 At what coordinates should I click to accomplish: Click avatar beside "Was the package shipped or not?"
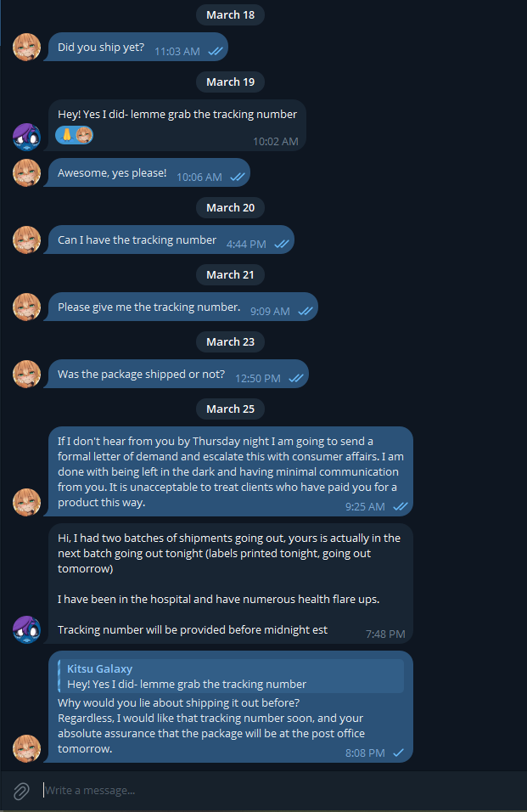(x=26, y=374)
